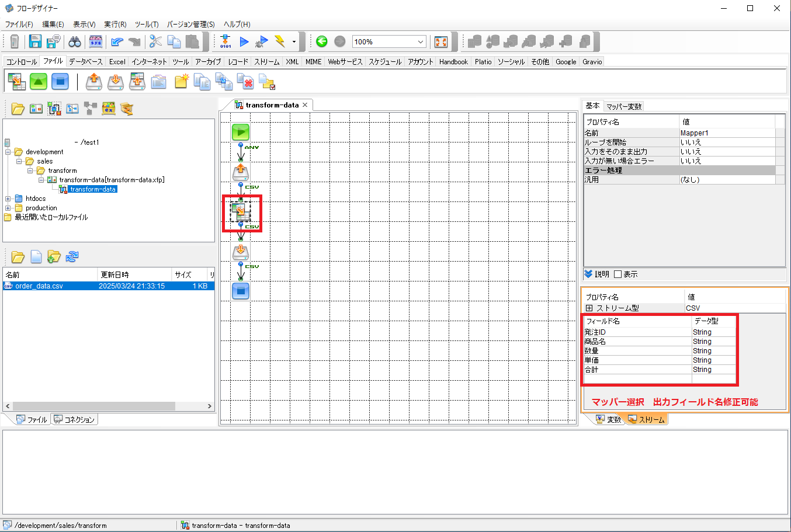Expand the ストリーム型 property row
Screen dimensions: 791x532
click(589, 308)
